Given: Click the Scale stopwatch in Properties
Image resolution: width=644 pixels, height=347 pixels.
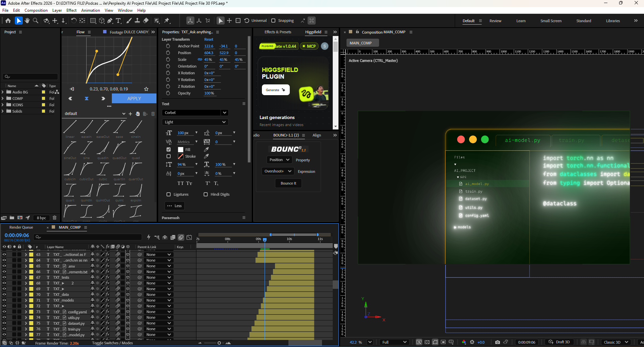Looking at the screenshot, I should [168, 60].
